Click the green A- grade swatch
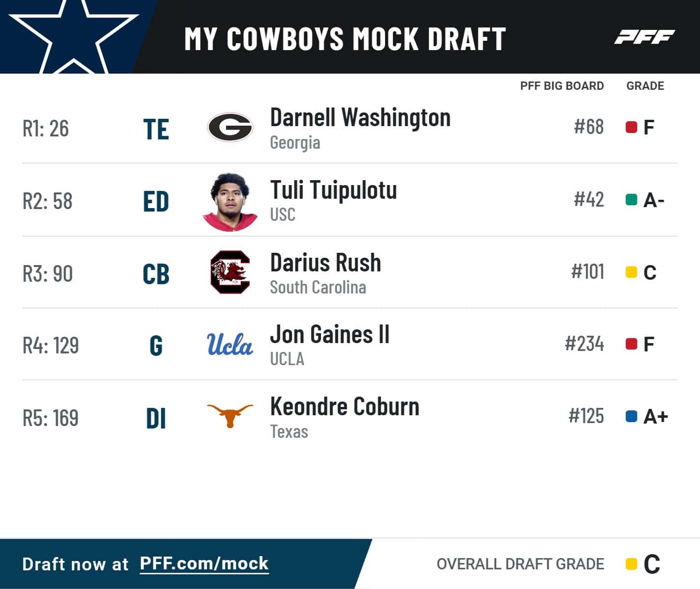 631,200
